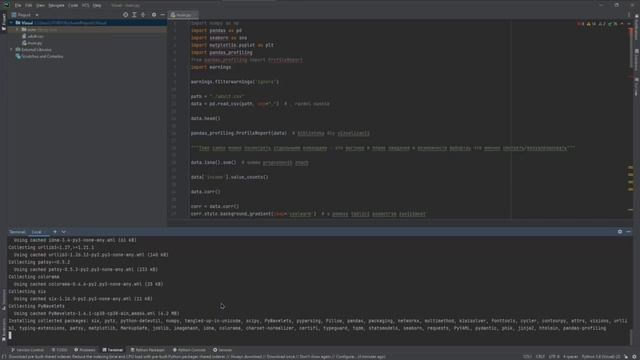Viewport: 640px width, 360px height.
Task: Close the main.py editor tab
Action: click(195, 15)
